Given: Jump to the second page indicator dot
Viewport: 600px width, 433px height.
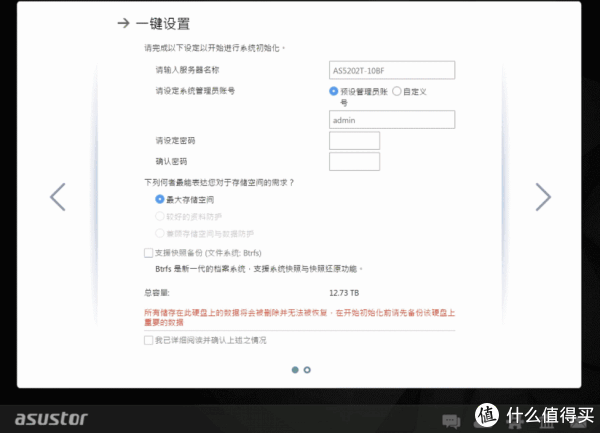Looking at the screenshot, I should click(x=307, y=370).
